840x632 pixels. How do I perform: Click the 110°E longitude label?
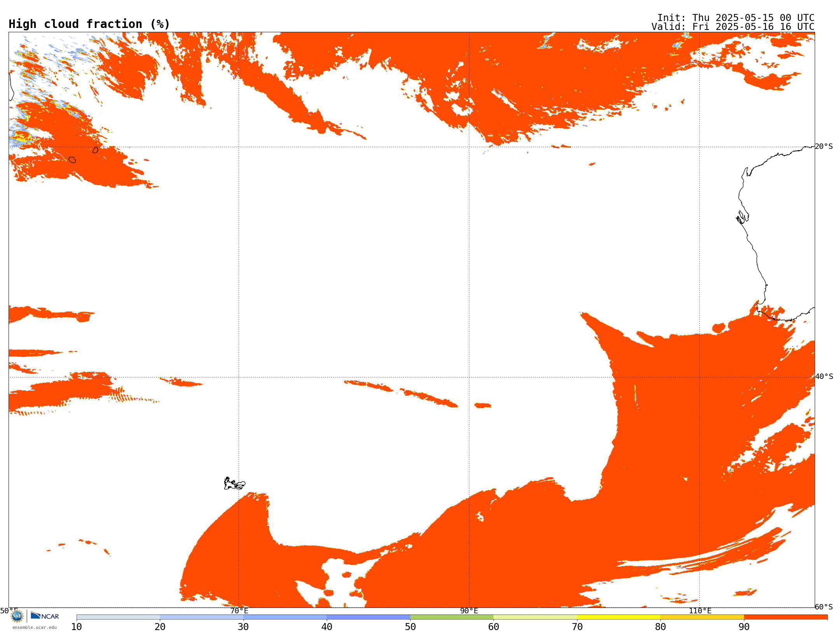[x=700, y=611]
